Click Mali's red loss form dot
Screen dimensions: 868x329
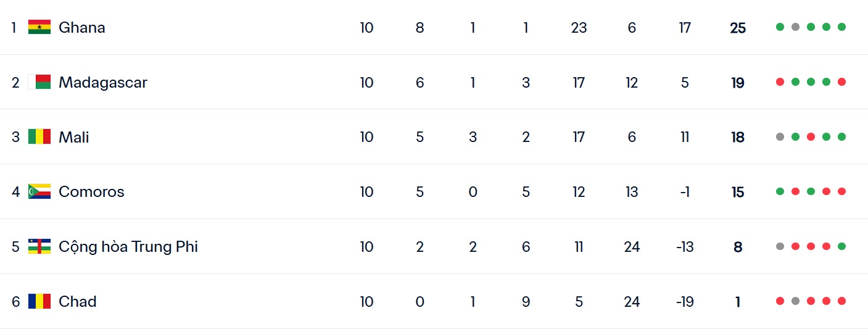click(x=811, y=136)
